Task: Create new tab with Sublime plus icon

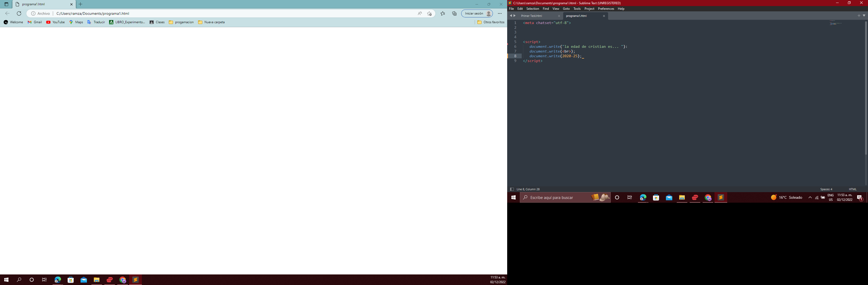Action: (x=859, y=16)
